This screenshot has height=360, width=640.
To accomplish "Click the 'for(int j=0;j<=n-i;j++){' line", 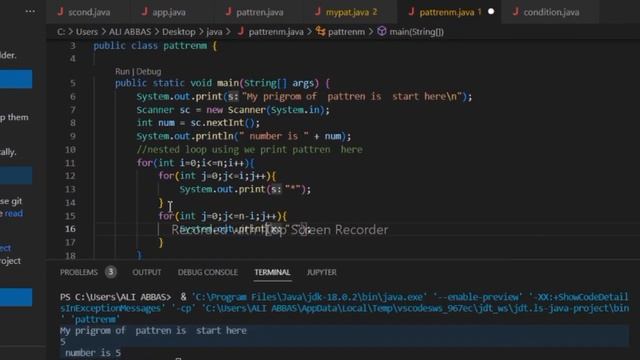I will [223, 216].
